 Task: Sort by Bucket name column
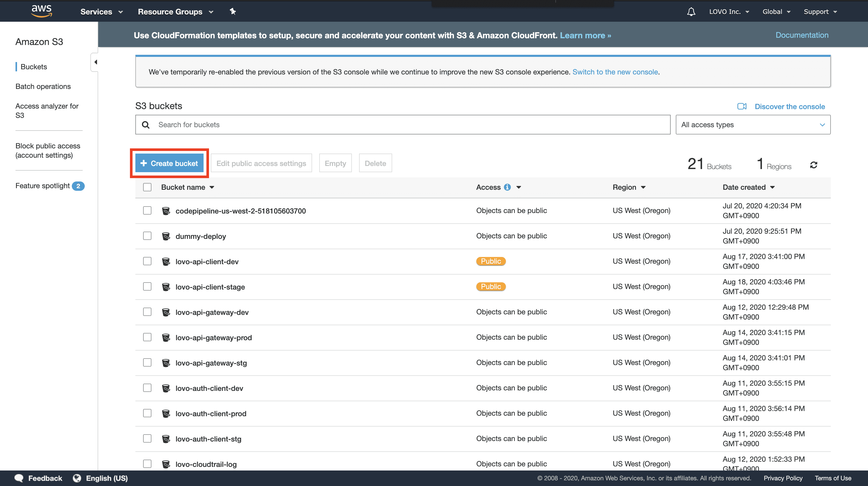tap(188, 187)
